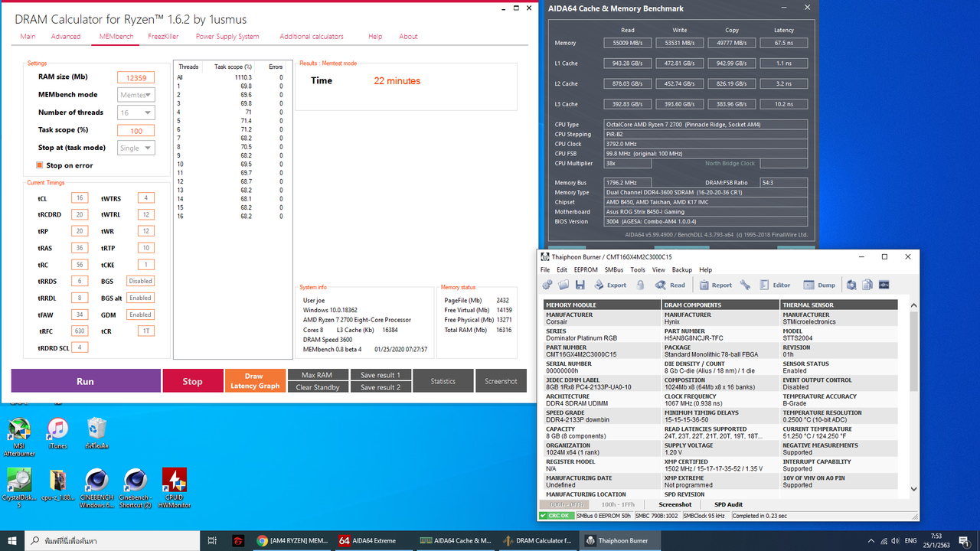Select the CPUID HWMonitor desktop icon
This screenshot has height=551, width=980.
(x=175, y=488)
